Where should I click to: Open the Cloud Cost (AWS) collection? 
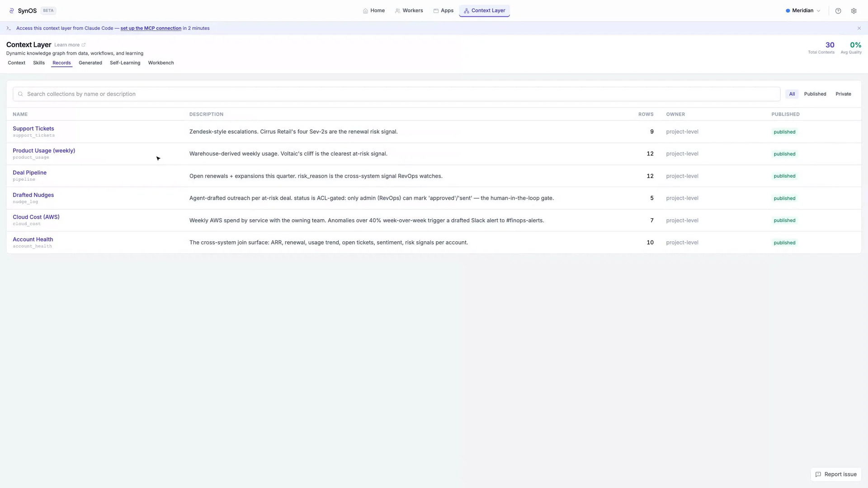(x=36, y=217)
